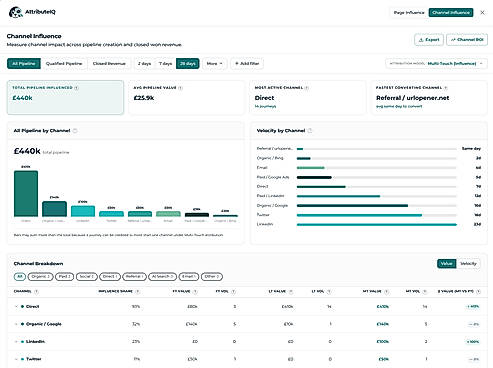493x368 pixels.
Task: Click info icon beside Avg Pipeline Value
Action: coord(181,88)
